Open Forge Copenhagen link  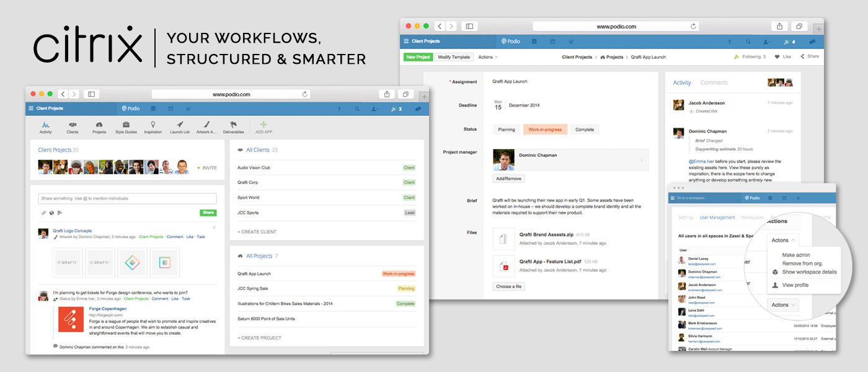108,308
